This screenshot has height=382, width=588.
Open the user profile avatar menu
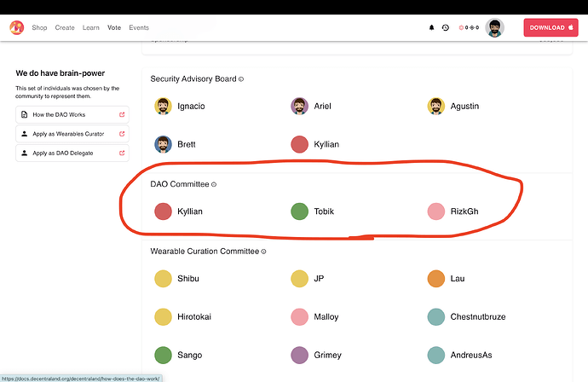[494, 27]
